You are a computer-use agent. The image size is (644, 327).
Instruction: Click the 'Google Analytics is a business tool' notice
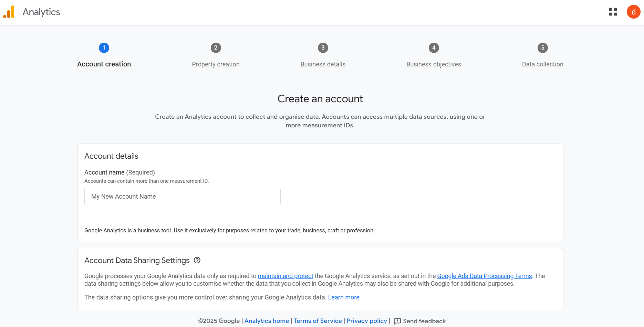tap(229, 231)
